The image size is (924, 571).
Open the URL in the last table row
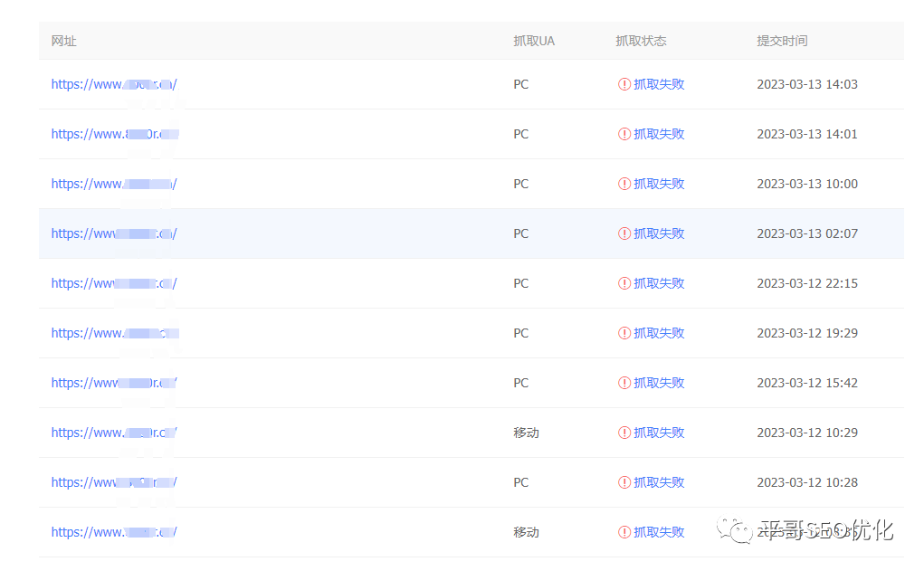pyautogui.click(x=114, y=532)
